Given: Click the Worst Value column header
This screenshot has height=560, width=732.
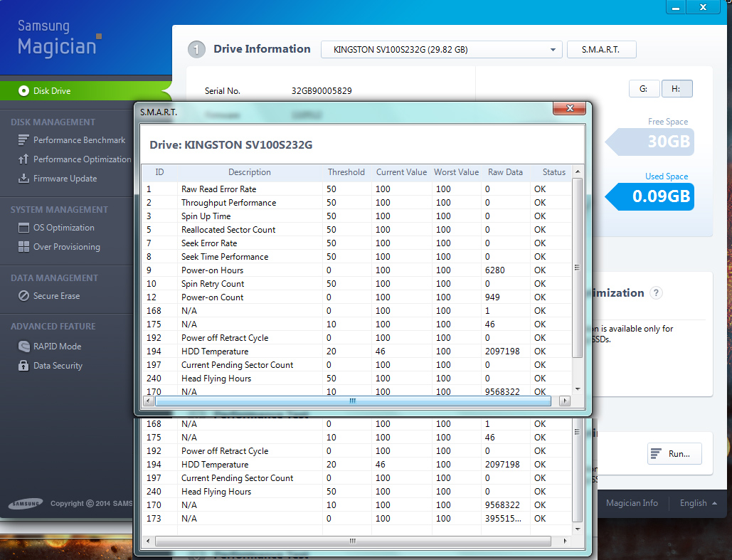Looking at the screenshot, I should (x=457, y=172).
